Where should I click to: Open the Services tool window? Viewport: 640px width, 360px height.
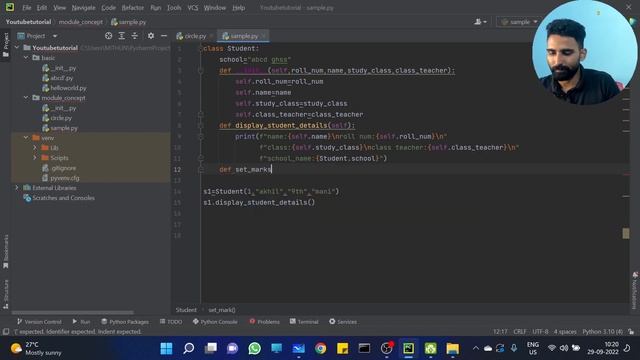(x=343, y=322)
